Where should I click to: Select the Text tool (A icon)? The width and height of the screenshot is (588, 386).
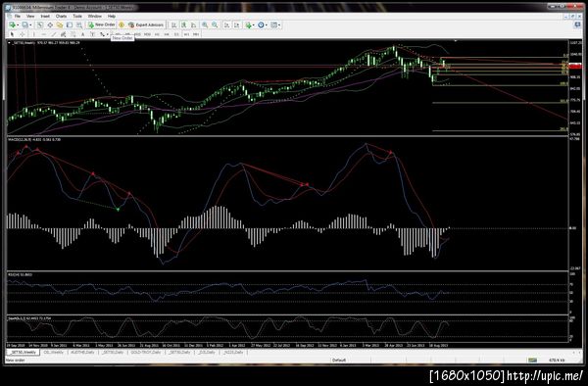[82, 34]
